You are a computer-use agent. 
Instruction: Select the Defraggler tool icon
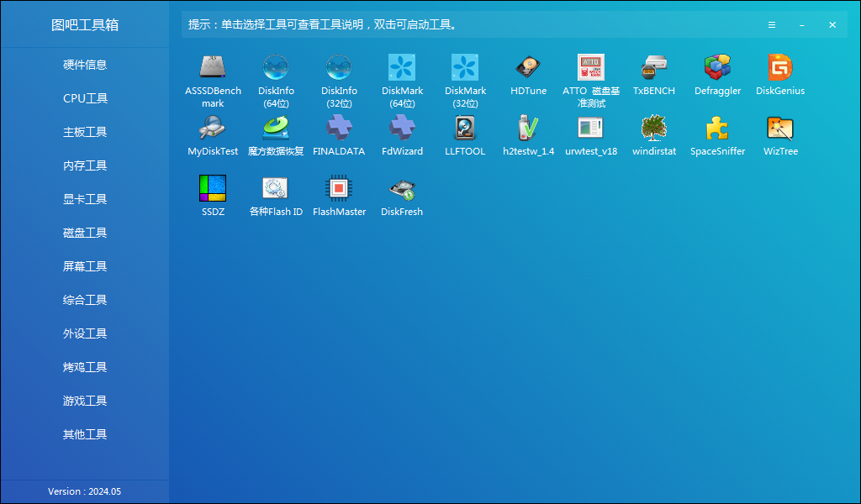(718, 67)
